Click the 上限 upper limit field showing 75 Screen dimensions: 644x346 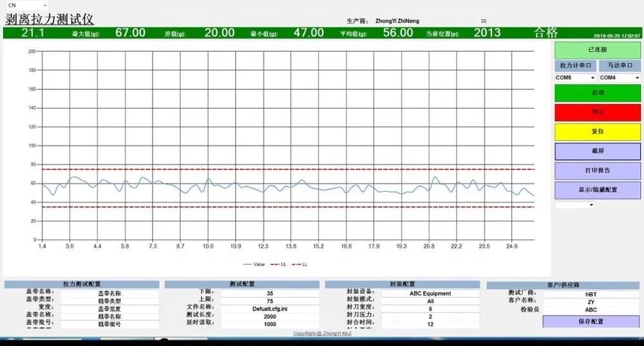(x=269, y=301)
